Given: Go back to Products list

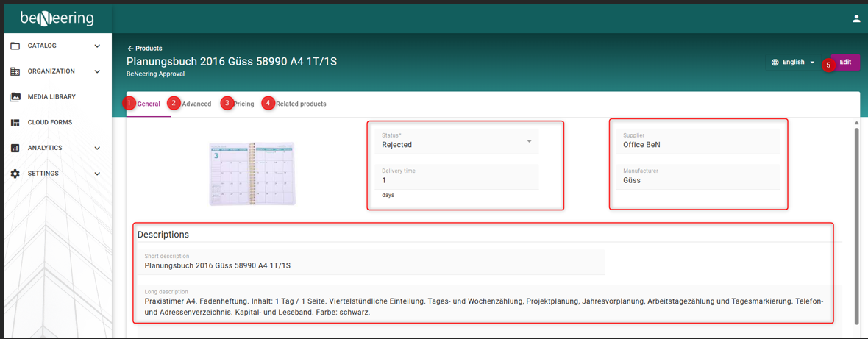Looking at the screenshot, I should 145,49.
